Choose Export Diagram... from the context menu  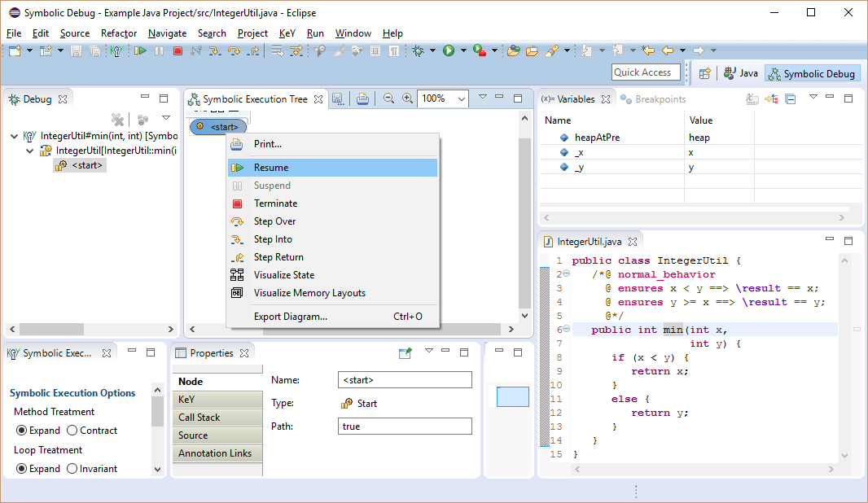pos(333,317)
